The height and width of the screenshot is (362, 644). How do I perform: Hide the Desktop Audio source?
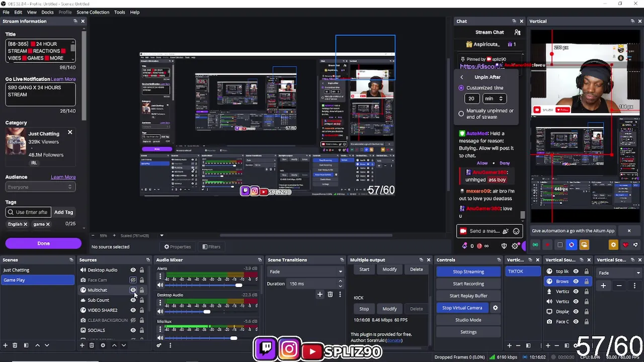(133, 270)
